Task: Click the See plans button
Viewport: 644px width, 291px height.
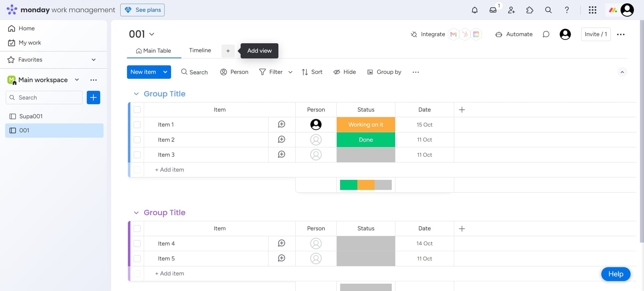Action: point(142,10)
